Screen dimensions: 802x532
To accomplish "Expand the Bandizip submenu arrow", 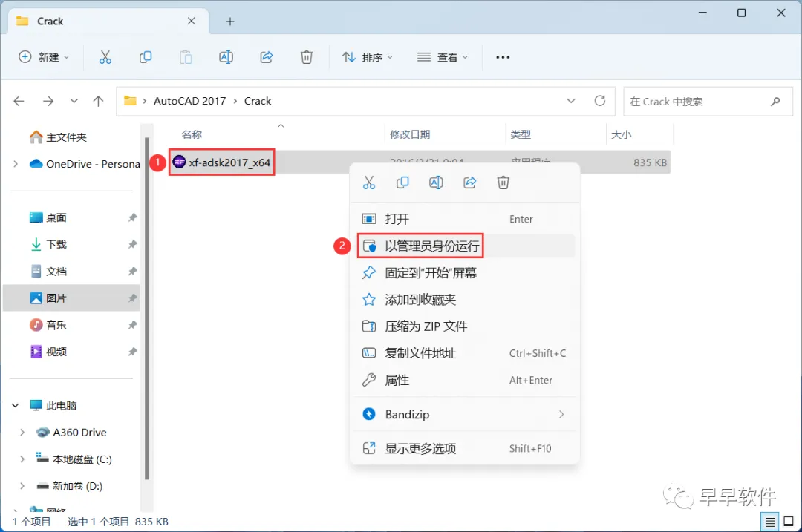I will point(561,415).
